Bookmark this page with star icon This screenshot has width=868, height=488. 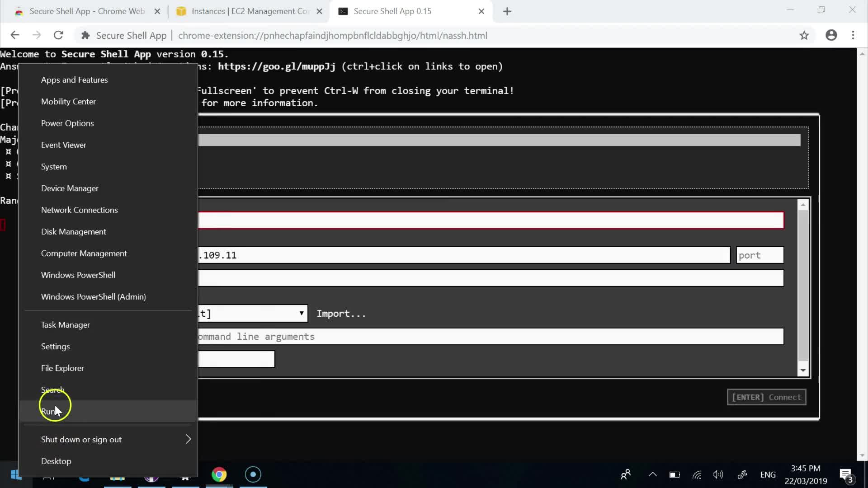[804, 35]
